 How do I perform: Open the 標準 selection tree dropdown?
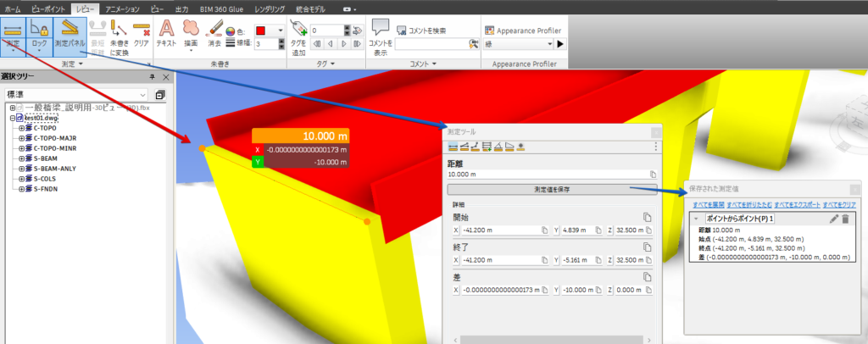142,94
